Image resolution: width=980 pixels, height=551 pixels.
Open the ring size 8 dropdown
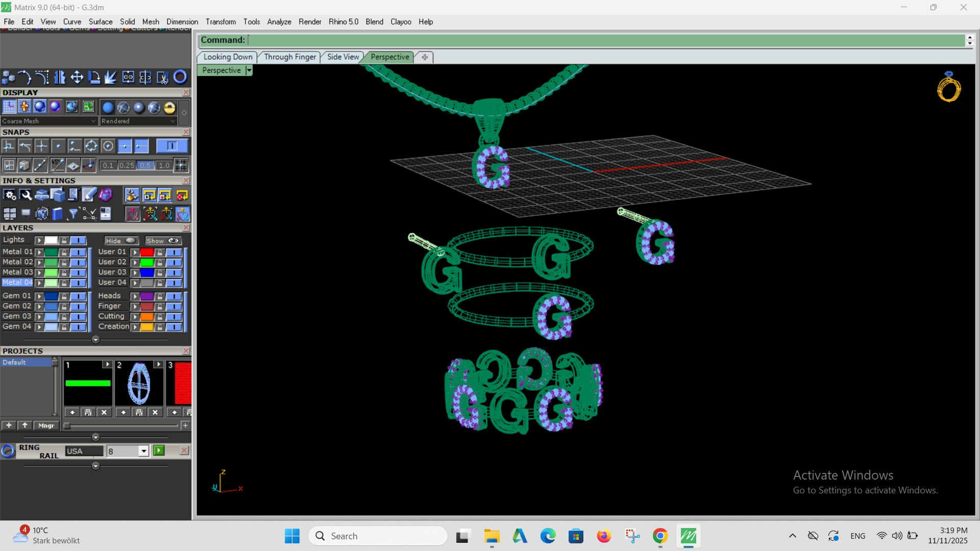[143, 451]
